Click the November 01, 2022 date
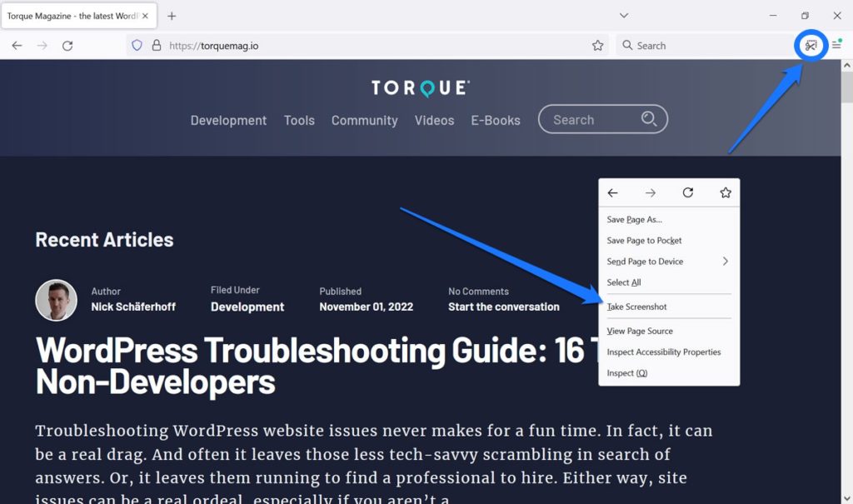The height and width of the screenshot is (504, 853). pyautogui.click(x=367, y=307)
